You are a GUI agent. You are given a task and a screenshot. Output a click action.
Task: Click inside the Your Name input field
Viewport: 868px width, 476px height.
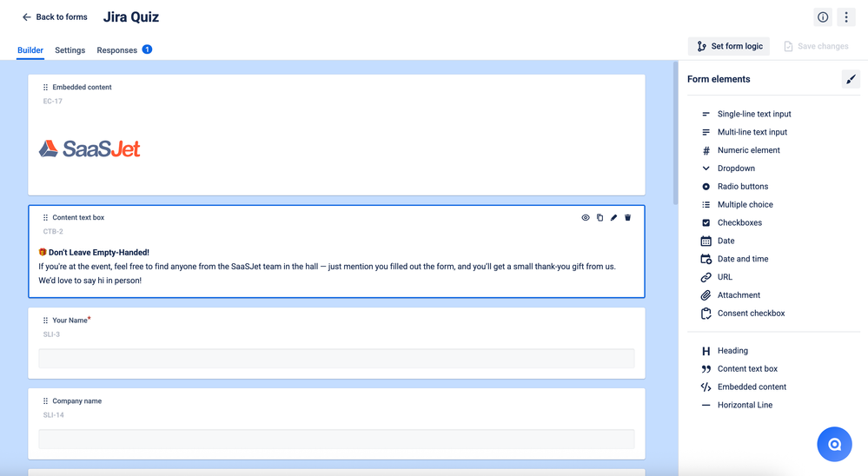click(x=336, y=359)
